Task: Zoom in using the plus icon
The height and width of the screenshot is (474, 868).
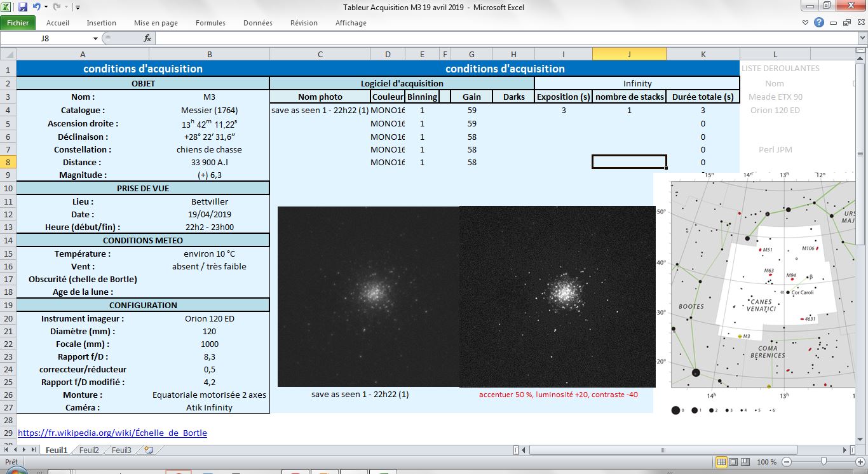Action: (860, 462)
